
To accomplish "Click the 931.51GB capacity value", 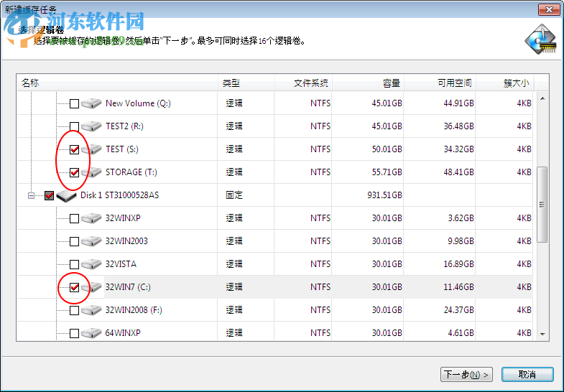I will [x=384, y=195].
